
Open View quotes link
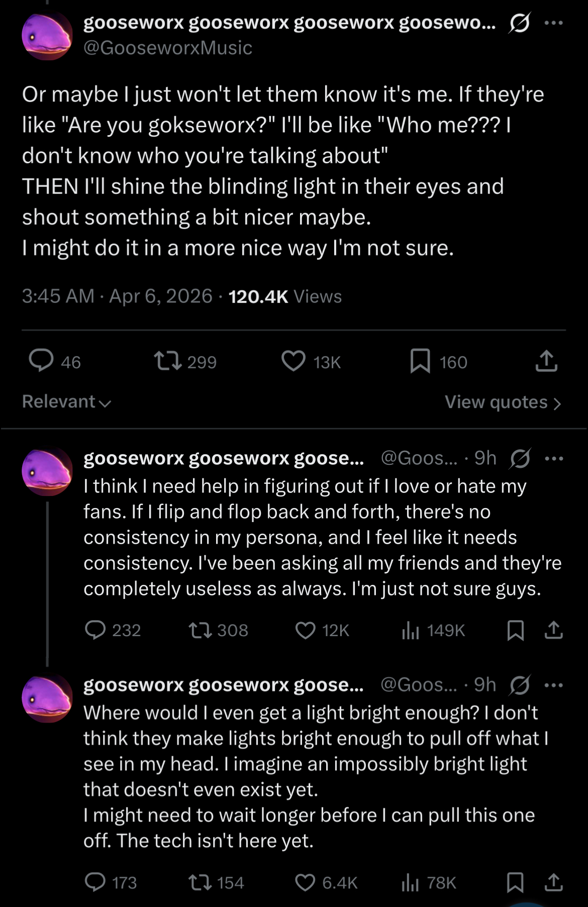(502, 402)
